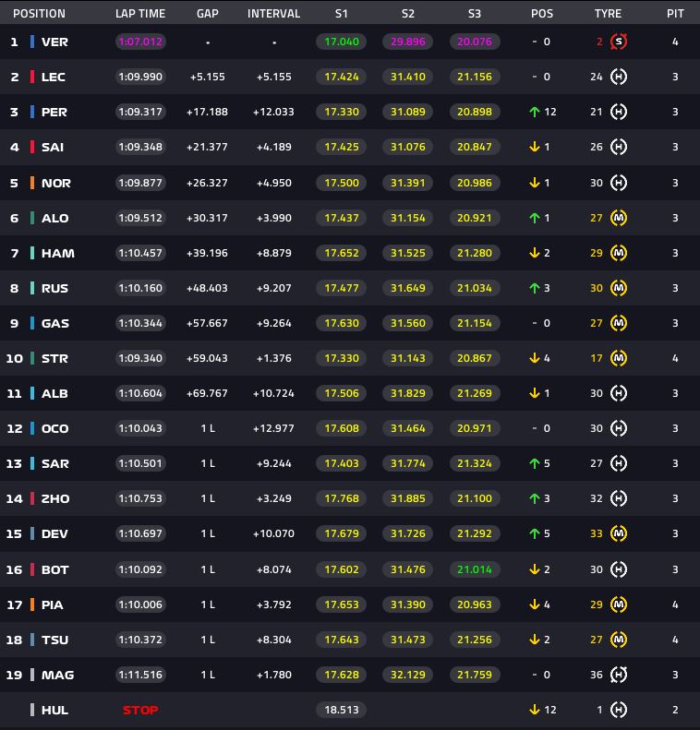Click the hard tyre icon in LEC's row
This screenshot has height=730, width=700.
tap(619, 77)
